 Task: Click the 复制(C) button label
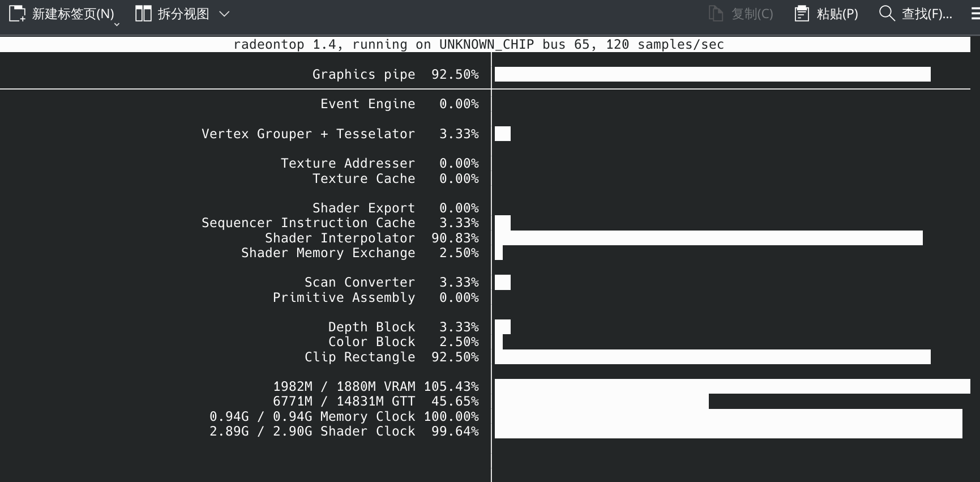[752, 14]
